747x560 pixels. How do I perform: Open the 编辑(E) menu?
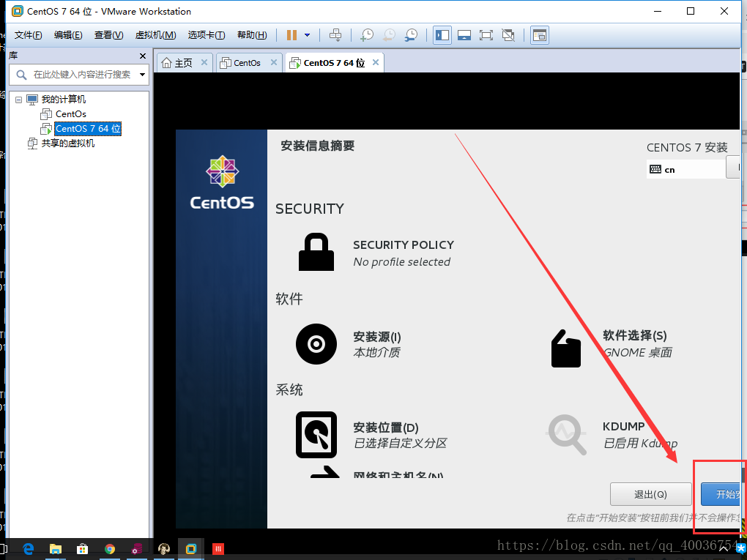pos(68,35)
